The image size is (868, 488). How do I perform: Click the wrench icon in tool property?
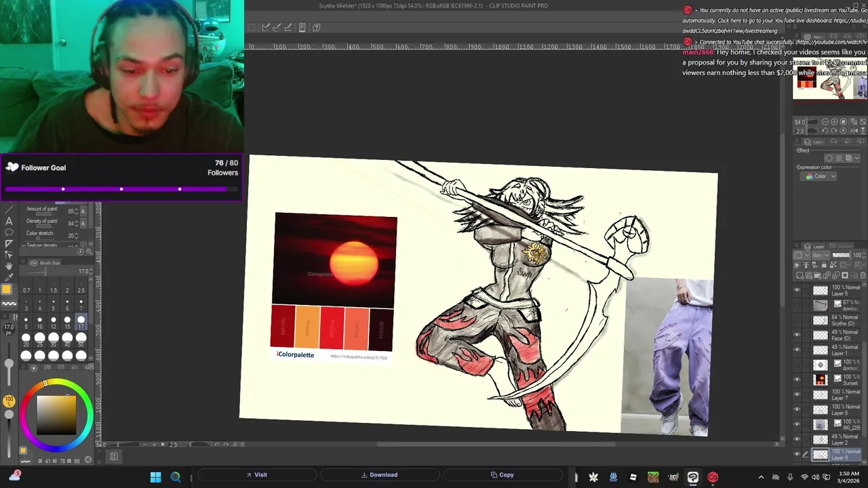[90, 251]
